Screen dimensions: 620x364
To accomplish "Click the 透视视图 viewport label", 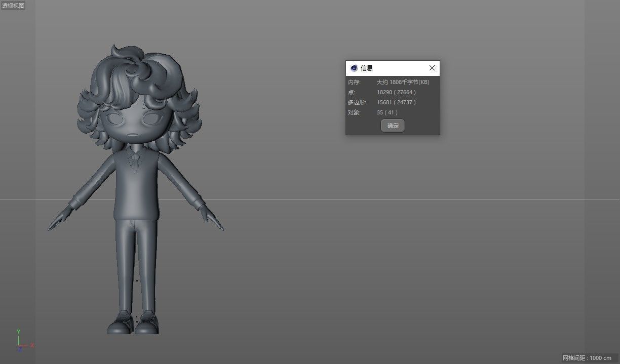I will point(13,6).
